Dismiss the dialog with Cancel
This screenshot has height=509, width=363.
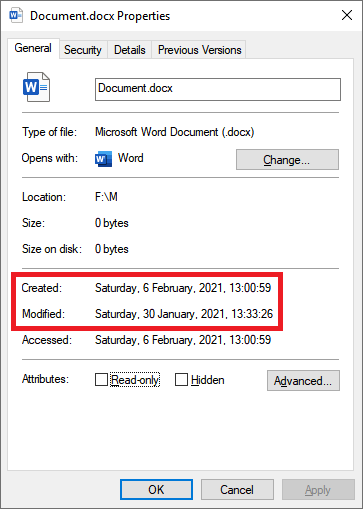[237, 490]
